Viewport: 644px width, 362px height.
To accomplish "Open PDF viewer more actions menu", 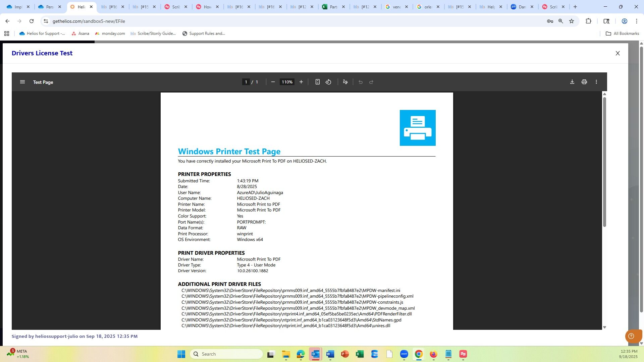I will click(x=596, y=82).
